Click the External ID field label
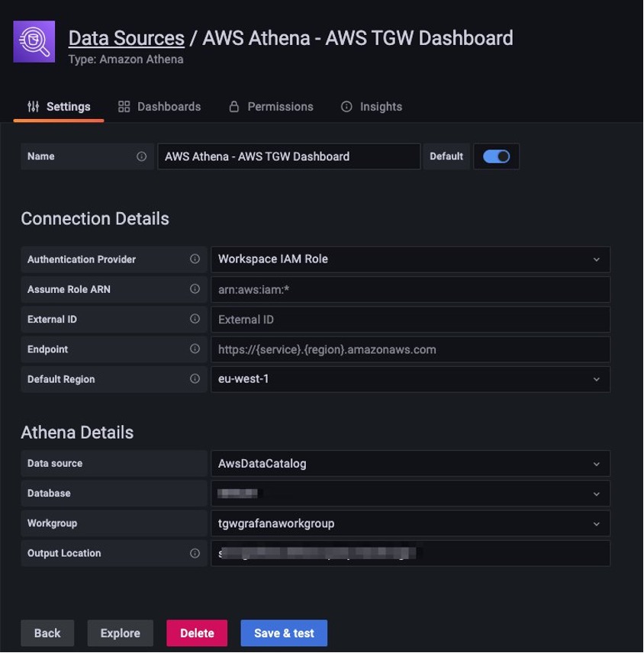The width and height of the screenshot is (644, 653). coord(52,320)
